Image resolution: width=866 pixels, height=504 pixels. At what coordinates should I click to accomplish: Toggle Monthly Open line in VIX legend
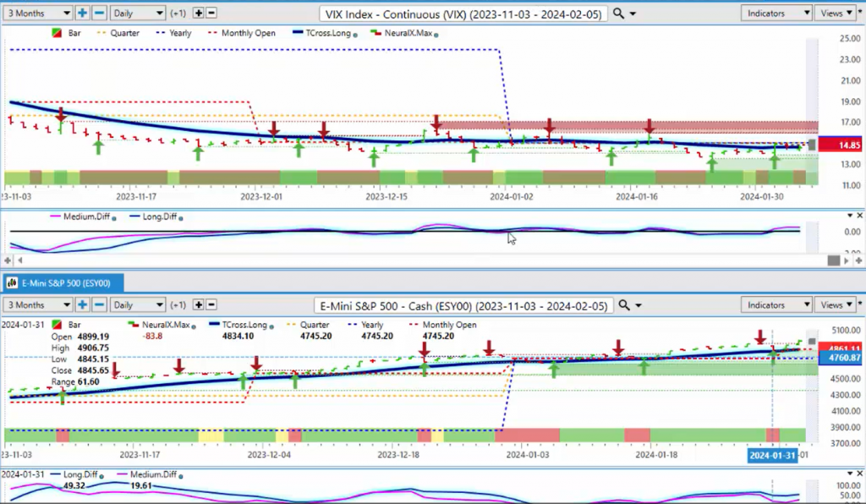[241, 33]
